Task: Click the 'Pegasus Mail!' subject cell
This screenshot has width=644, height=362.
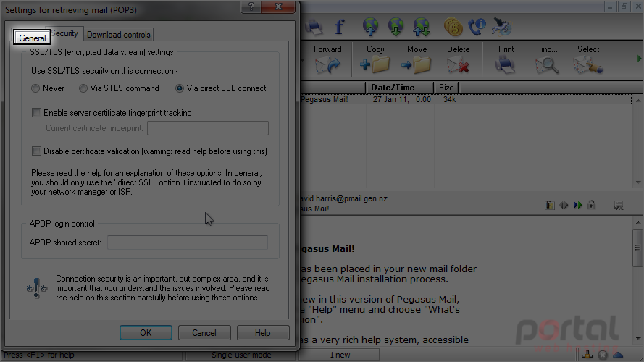Action: pos(325,99)
